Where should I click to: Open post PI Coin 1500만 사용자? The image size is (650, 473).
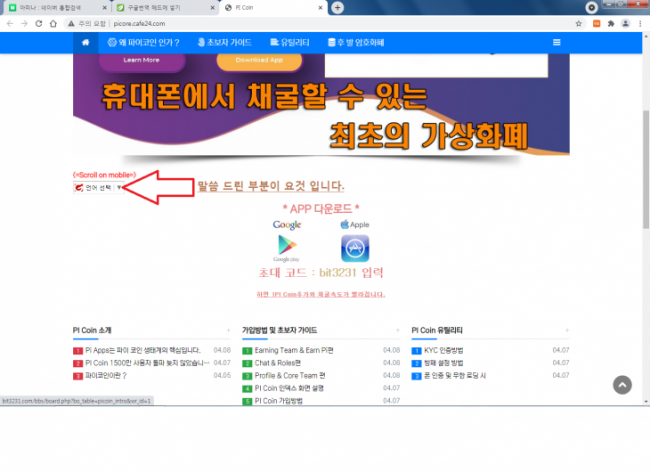147,363
